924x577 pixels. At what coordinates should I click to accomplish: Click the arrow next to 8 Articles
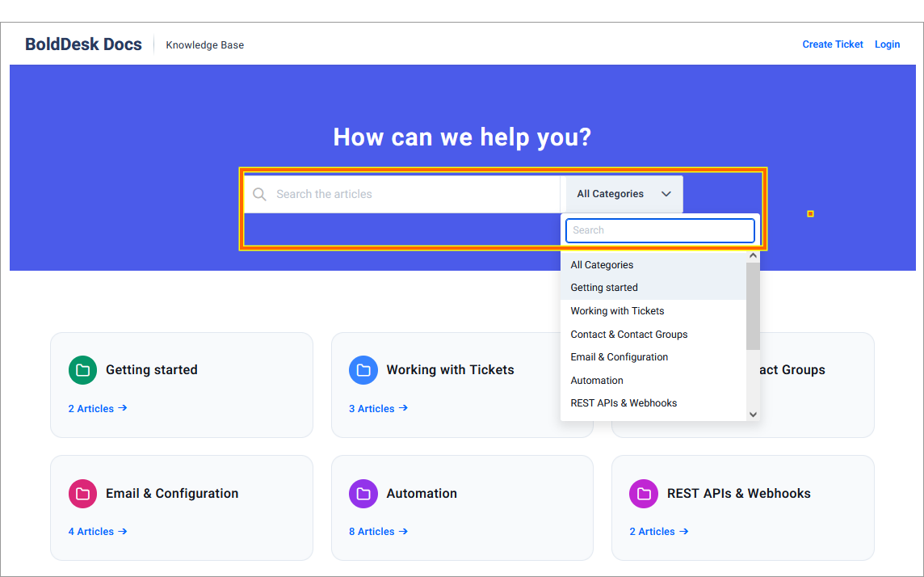(x=403, y=531)
